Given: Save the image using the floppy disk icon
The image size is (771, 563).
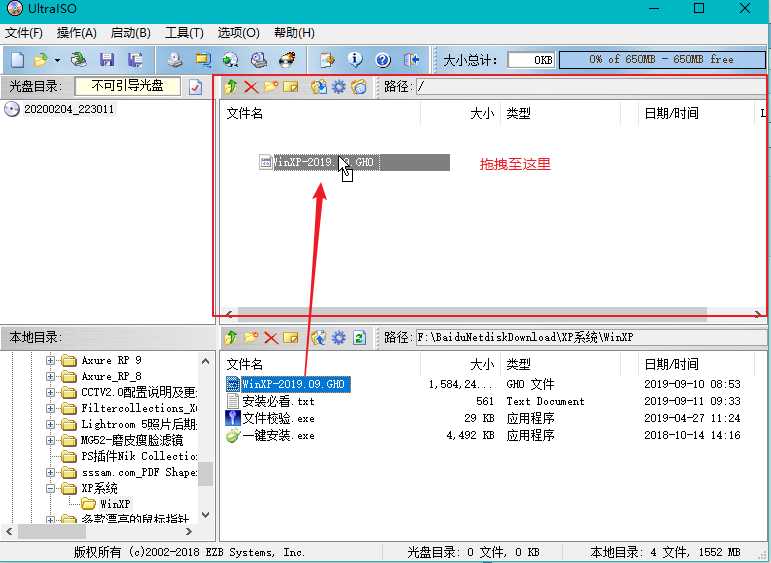Looking at the screenshot, I should 107,60.
